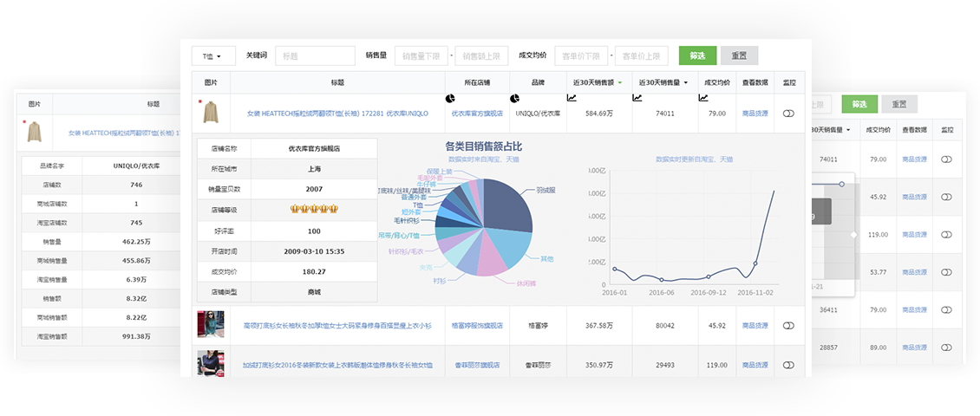980x416 pixels.
Task: Click the 销售量下限 minimum sales field
Action: [x=421, y=56]
